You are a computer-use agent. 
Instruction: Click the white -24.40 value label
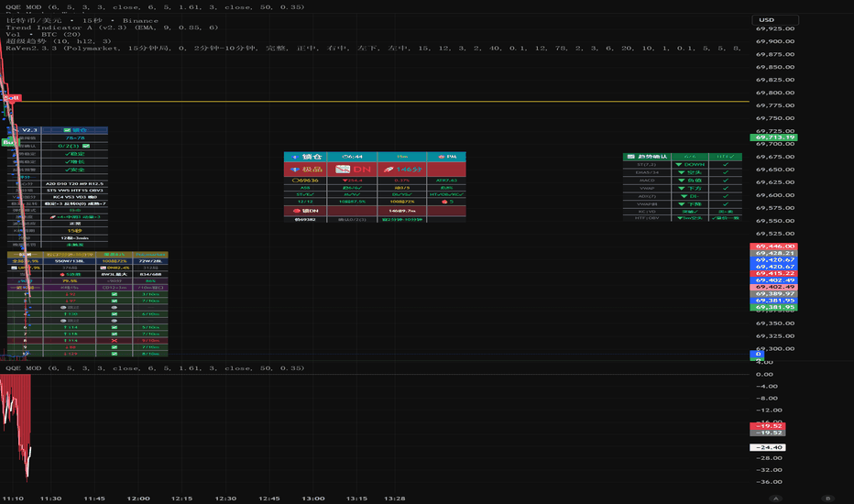click(x=768, y=447)
